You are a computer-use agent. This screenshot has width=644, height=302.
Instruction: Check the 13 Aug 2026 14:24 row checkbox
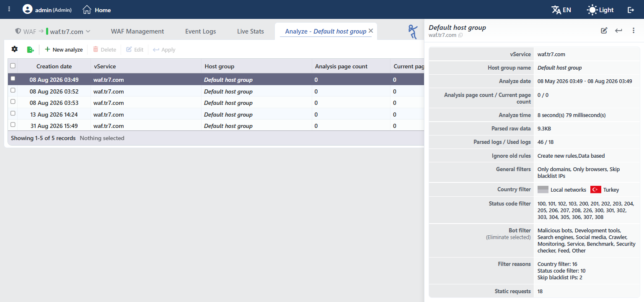tap(13, 113)
